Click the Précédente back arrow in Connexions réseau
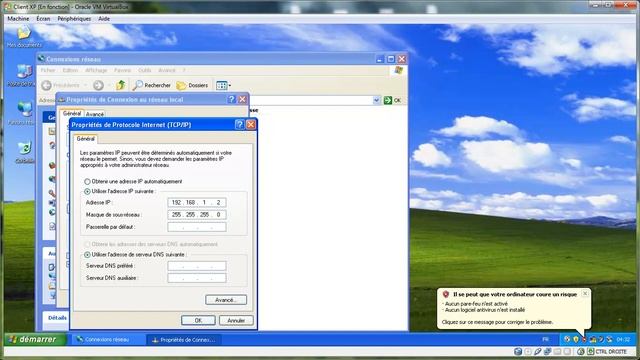This screenshot has height=360, width=640. point(46,85)
